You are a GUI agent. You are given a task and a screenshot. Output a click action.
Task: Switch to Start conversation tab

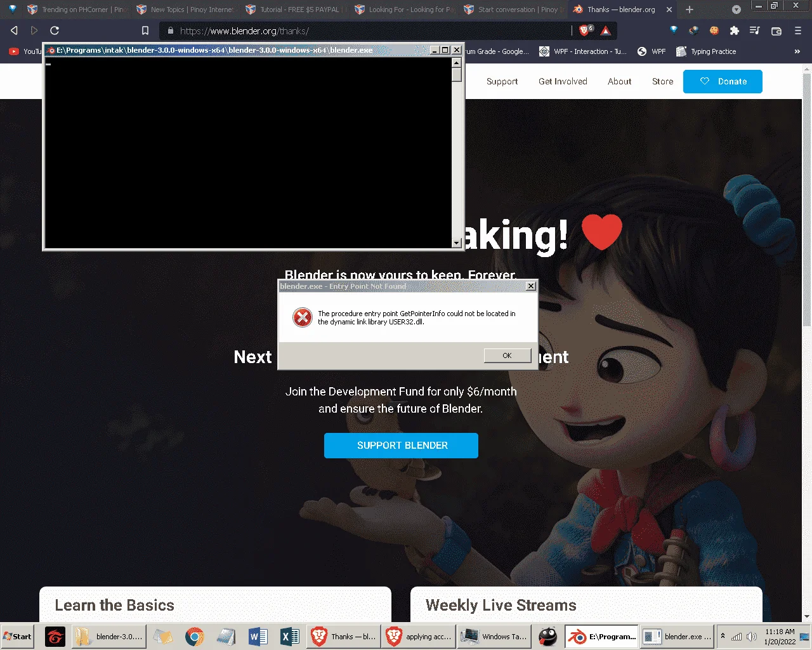(x=513, y=10)
